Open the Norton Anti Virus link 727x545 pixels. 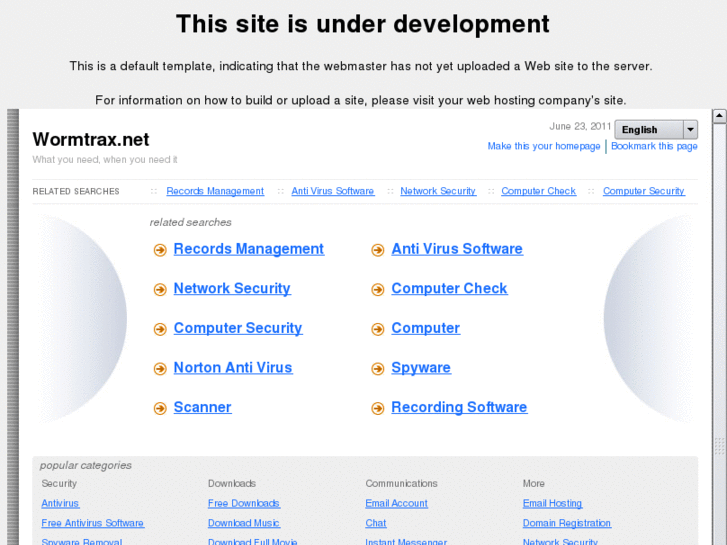coord(233,367)
